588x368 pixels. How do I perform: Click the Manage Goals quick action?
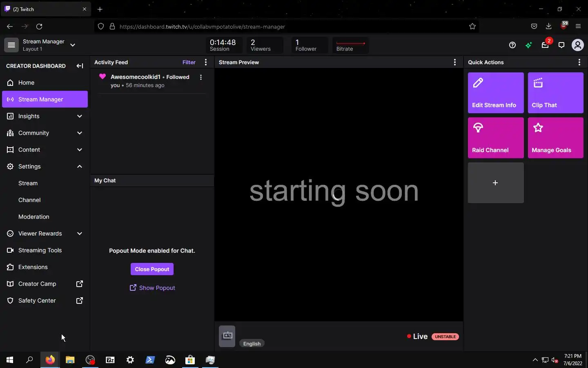(555, 138)
